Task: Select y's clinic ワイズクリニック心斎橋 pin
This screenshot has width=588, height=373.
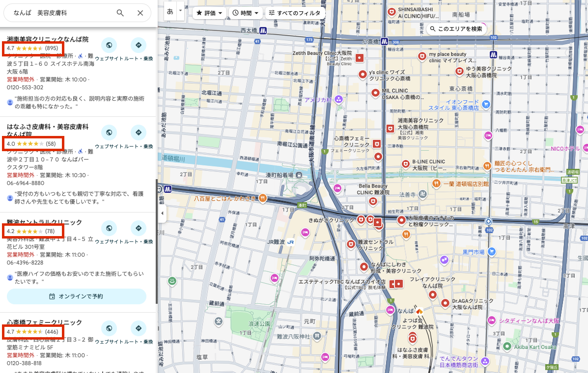Action: pos(362,75)
